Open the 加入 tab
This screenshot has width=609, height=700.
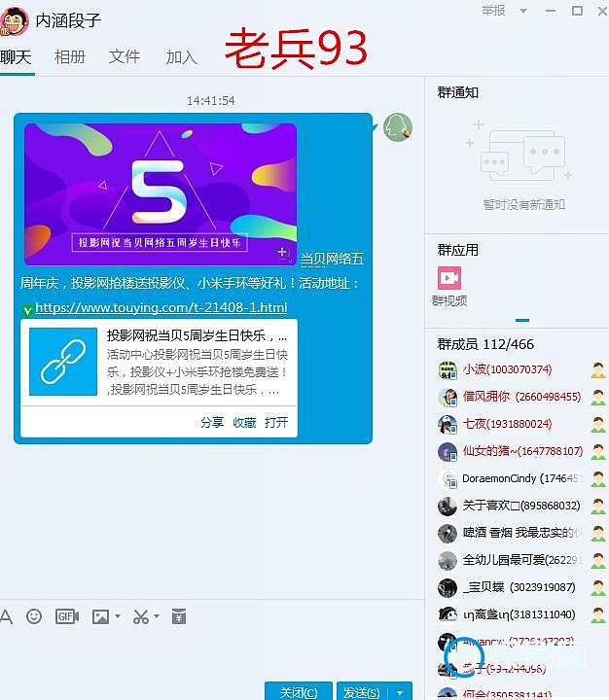coord(181,57)
